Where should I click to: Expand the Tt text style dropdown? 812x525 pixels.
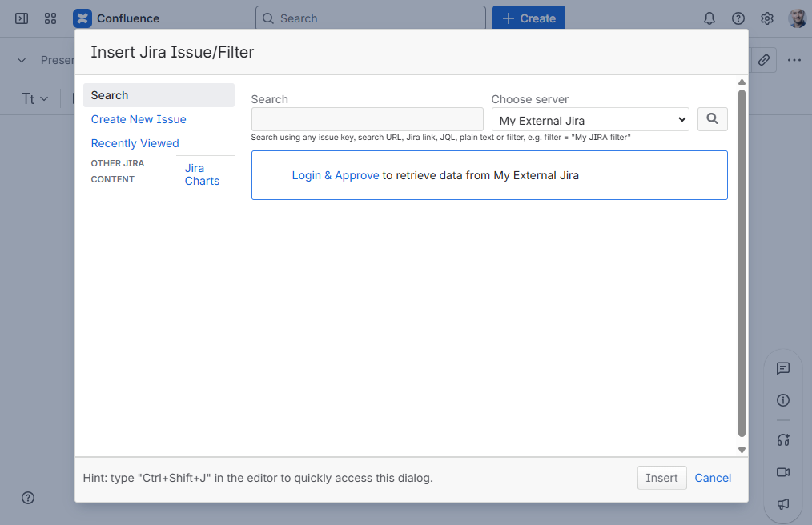click(x=34, y=98)
